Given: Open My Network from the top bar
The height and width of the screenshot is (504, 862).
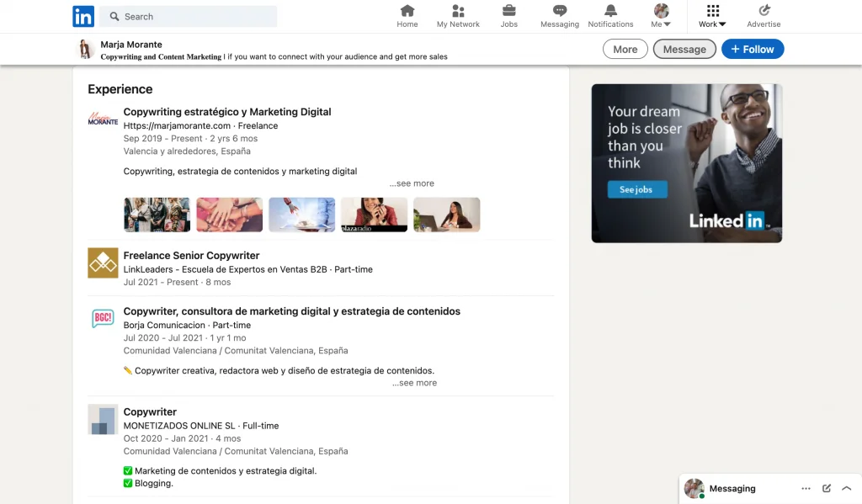Looking at the screenshot, I should click(458, 17).
